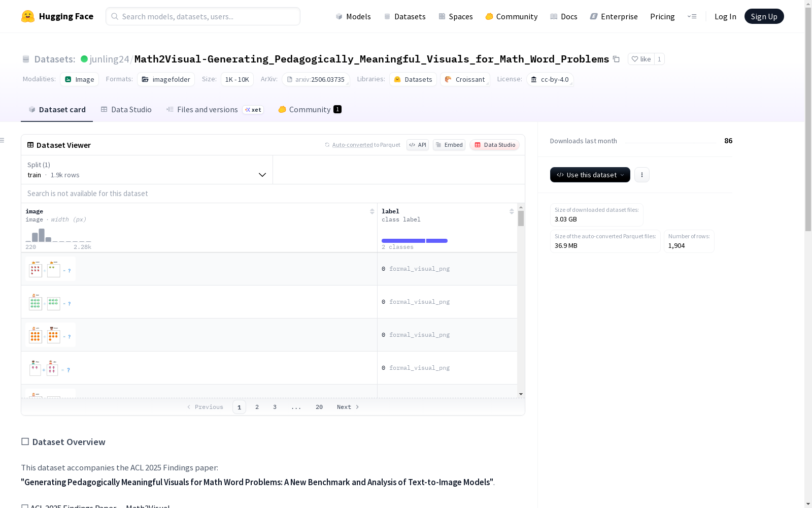The height and width of the screenshot is (508, 812).
Task: Open the 1K - 10K size tag
Action: click(237, 79)
